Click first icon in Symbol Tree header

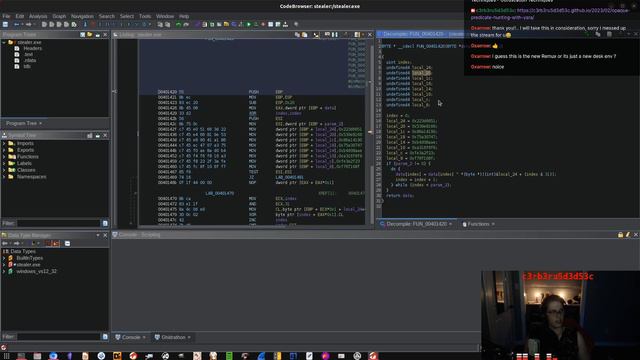89,136
